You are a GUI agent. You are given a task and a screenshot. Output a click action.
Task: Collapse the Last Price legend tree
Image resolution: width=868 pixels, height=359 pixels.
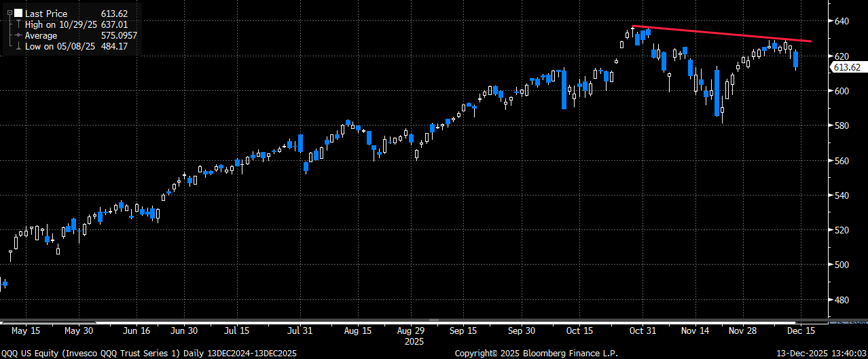(10, 14)
